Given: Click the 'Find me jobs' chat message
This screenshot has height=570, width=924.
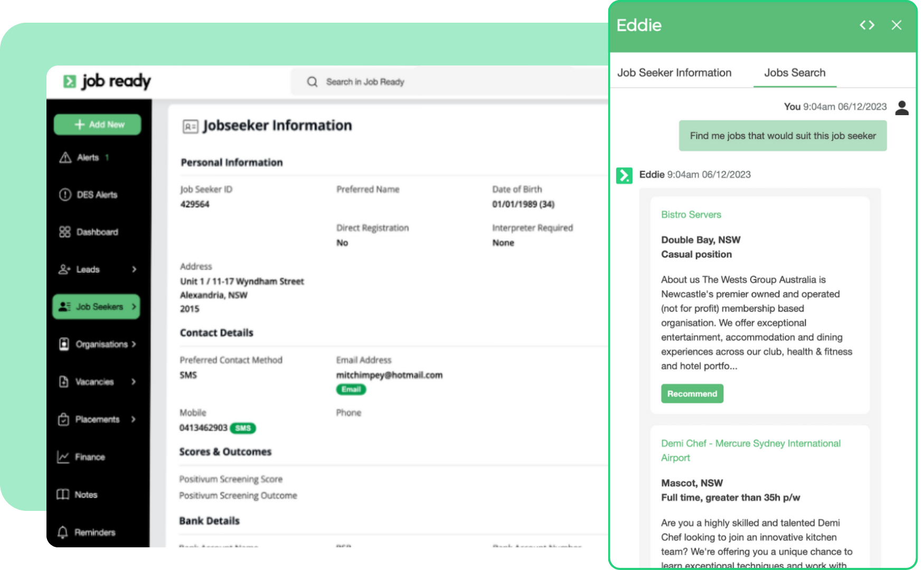Looking at the screenshot, I should 782,136.
